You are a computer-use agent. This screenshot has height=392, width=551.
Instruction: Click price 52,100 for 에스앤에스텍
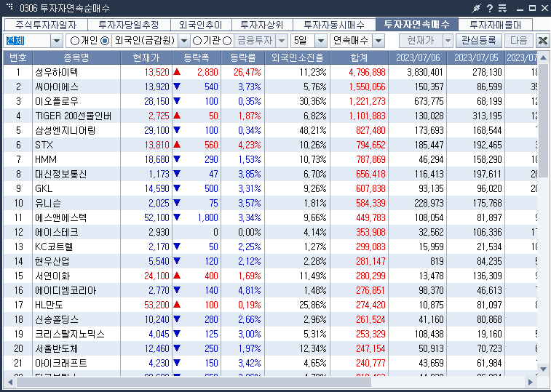[x=156, y=217]
